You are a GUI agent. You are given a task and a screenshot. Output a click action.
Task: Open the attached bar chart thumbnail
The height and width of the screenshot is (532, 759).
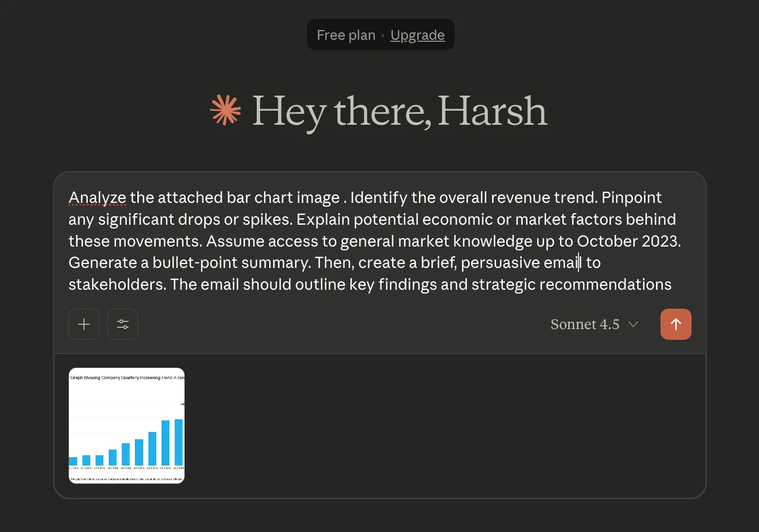click(127, 426)
